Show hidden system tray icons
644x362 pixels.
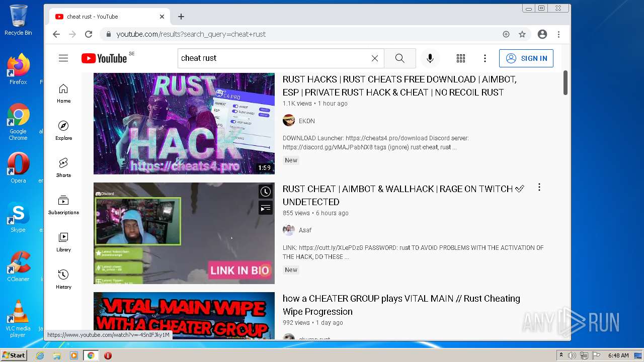561,355
